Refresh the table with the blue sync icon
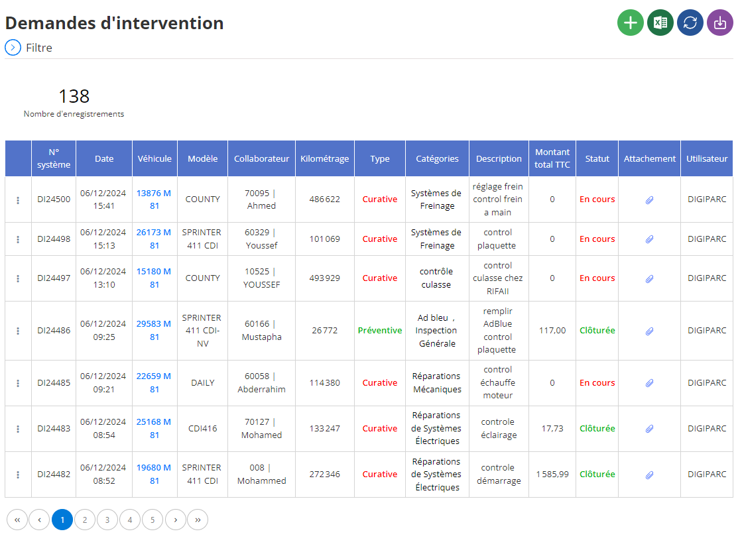The image size is (740, 560). click(690, 23)
